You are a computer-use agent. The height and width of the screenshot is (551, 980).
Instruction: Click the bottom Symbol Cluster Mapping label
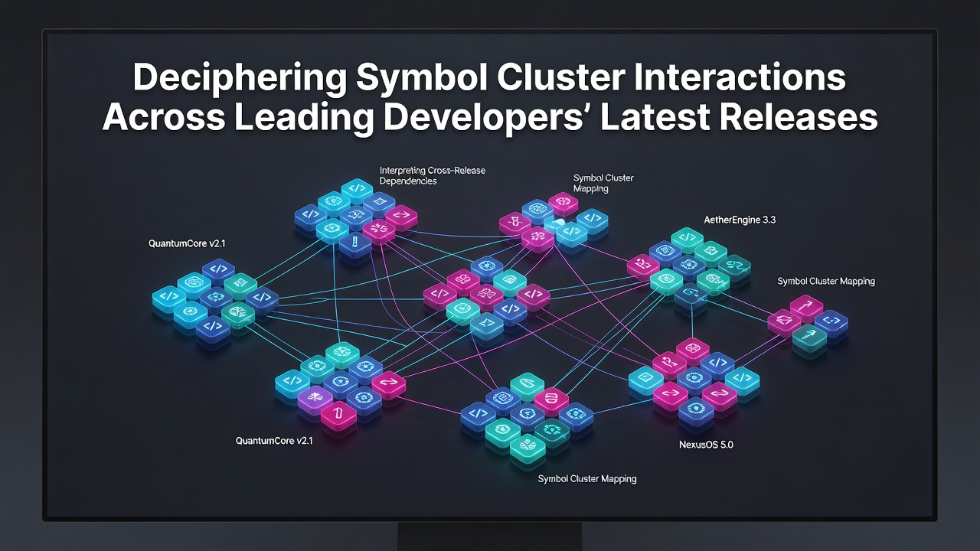587,478
